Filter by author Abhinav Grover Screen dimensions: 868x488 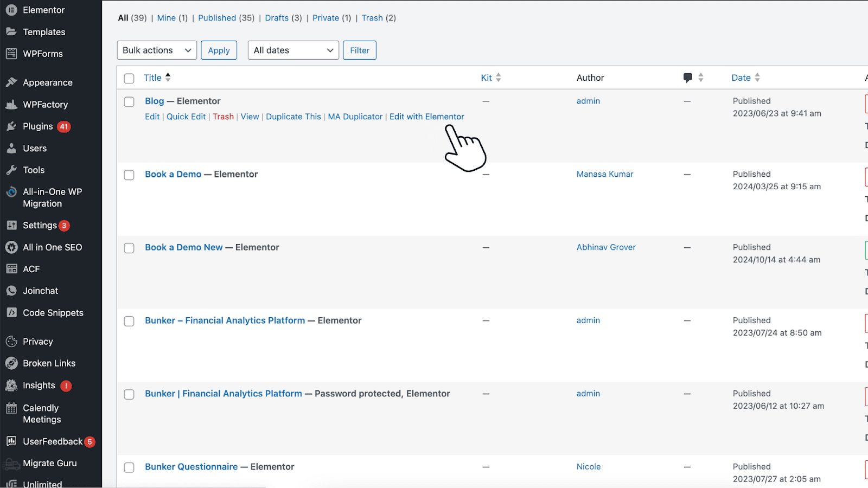click(606, 247)
